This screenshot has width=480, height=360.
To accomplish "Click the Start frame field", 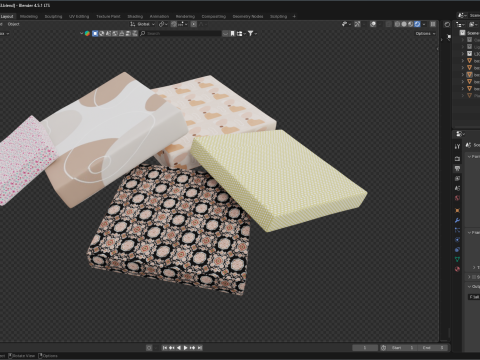I will [x=402, y=348].
